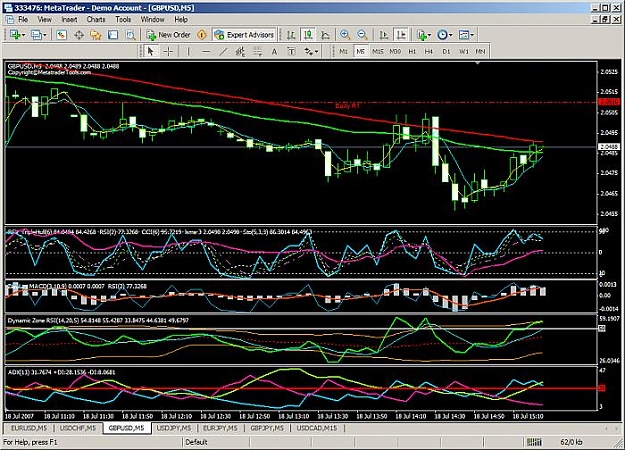
Task: Select the W1 timeframe
Action: tap(464, 51)
